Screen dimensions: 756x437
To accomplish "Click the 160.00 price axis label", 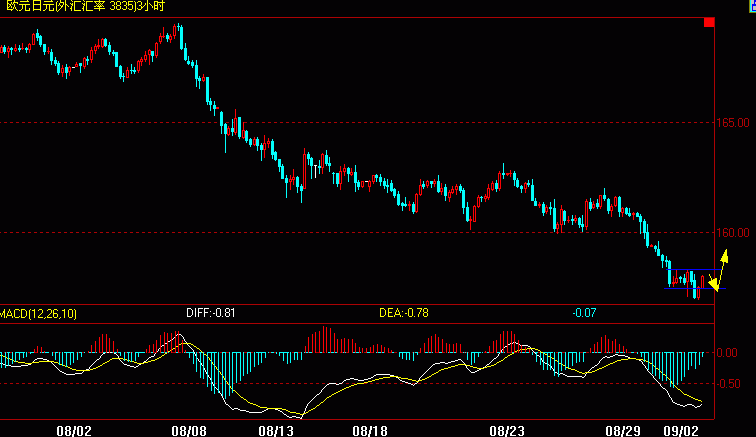I will pyautogui.click(x=733, y=232).
